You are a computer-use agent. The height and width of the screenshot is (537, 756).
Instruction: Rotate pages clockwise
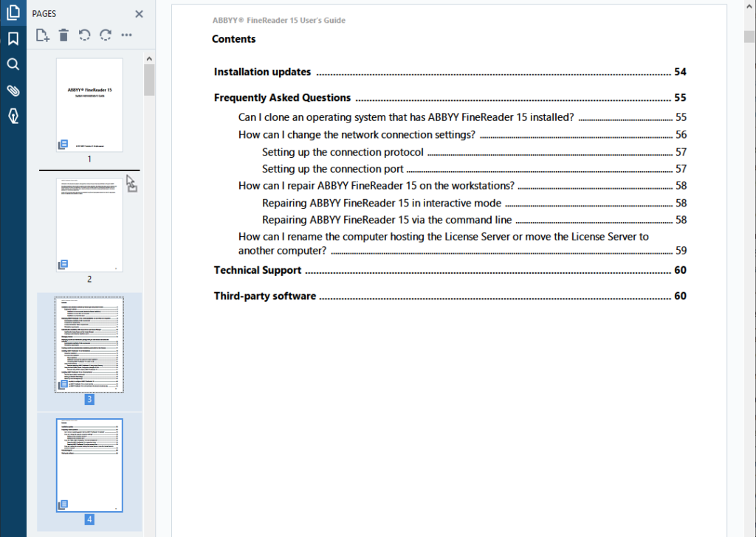[106, 35]
